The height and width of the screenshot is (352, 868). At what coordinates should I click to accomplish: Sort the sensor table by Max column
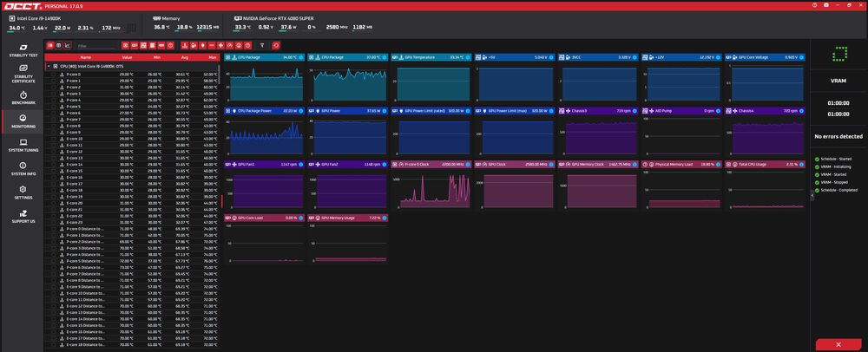click(x=213, y=57)
